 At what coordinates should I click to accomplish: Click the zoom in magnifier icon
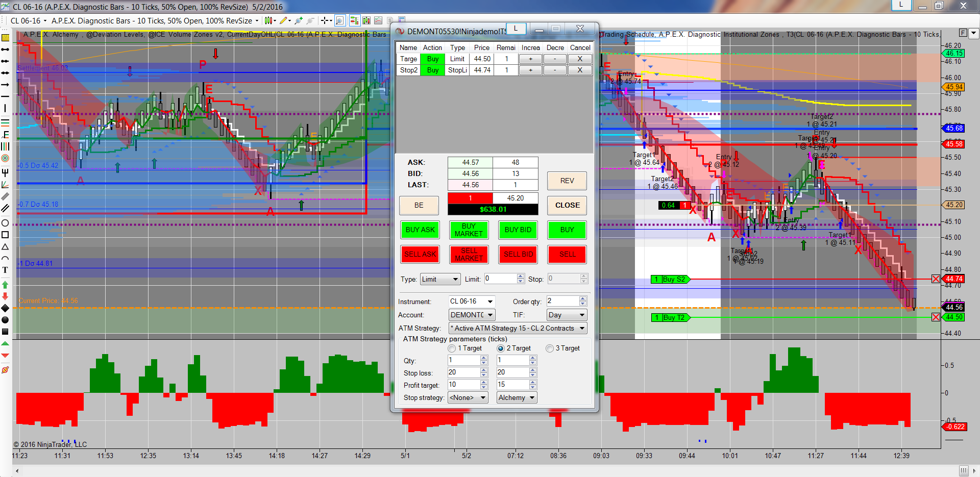point(299,20)
